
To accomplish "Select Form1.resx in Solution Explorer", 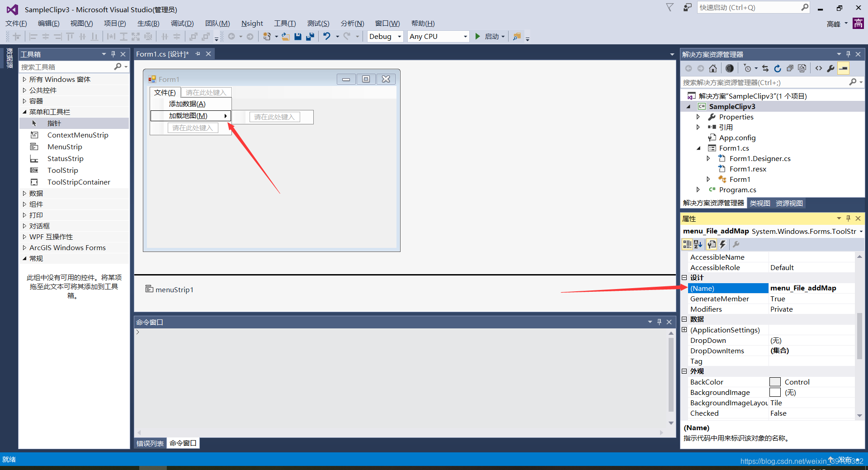I will (748, 169).
